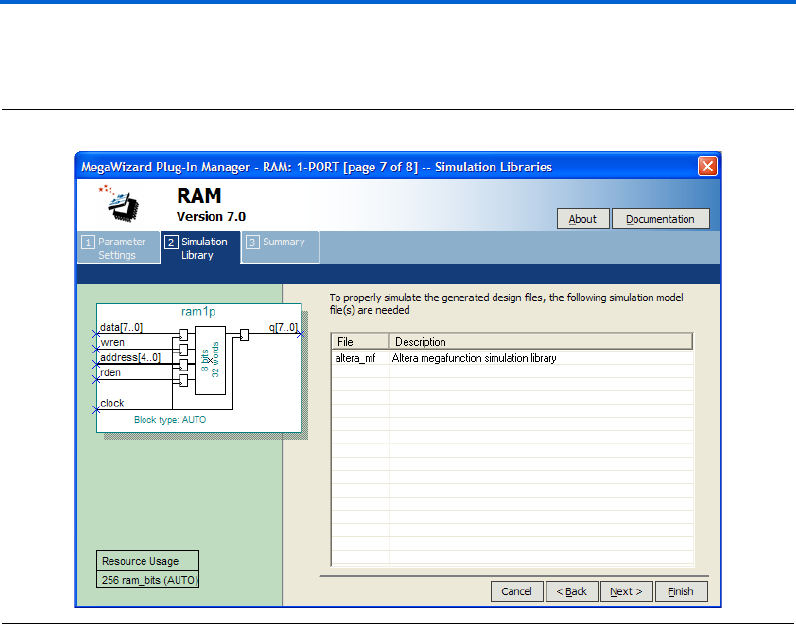Advance with the Next button
796x624 pixels.
[x=626, y=592]
